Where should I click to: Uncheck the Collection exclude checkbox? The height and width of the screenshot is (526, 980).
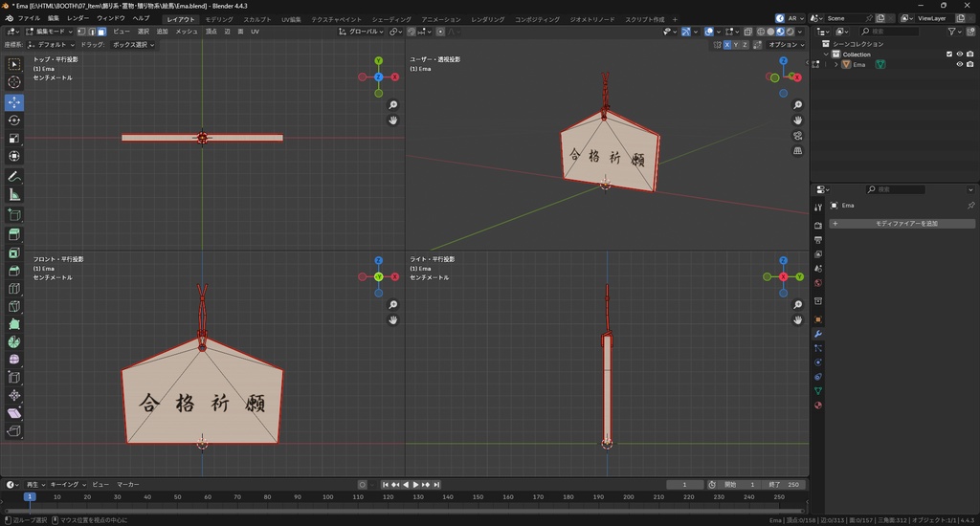tap(948, 55)
